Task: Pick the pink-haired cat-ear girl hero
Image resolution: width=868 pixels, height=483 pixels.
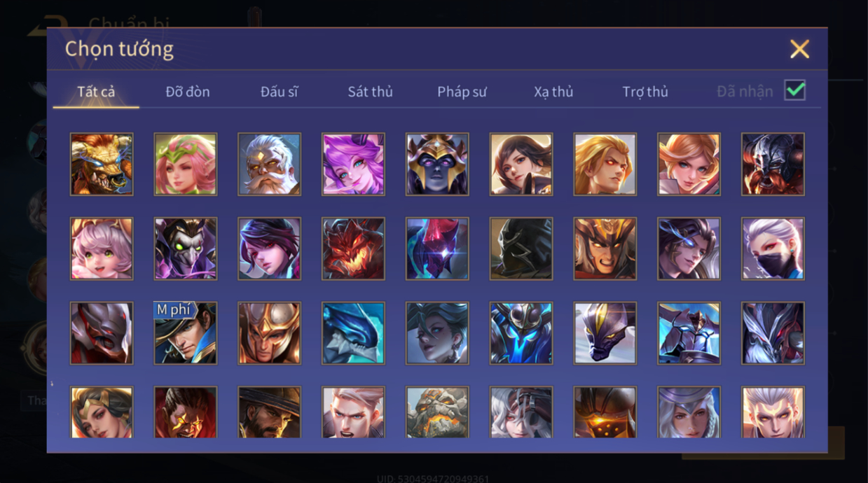Action: click(x=102, y=248)
